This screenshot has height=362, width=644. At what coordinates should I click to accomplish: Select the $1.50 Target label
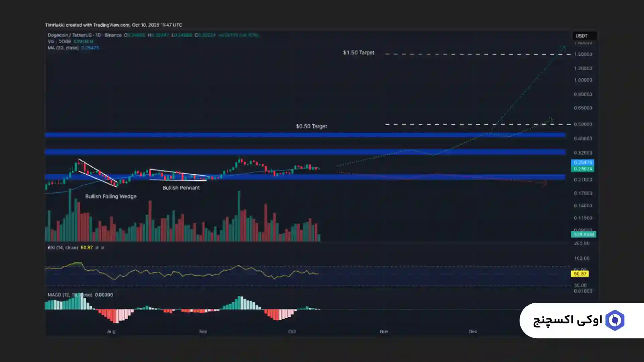pyautogui.click(x=359, y=53)
